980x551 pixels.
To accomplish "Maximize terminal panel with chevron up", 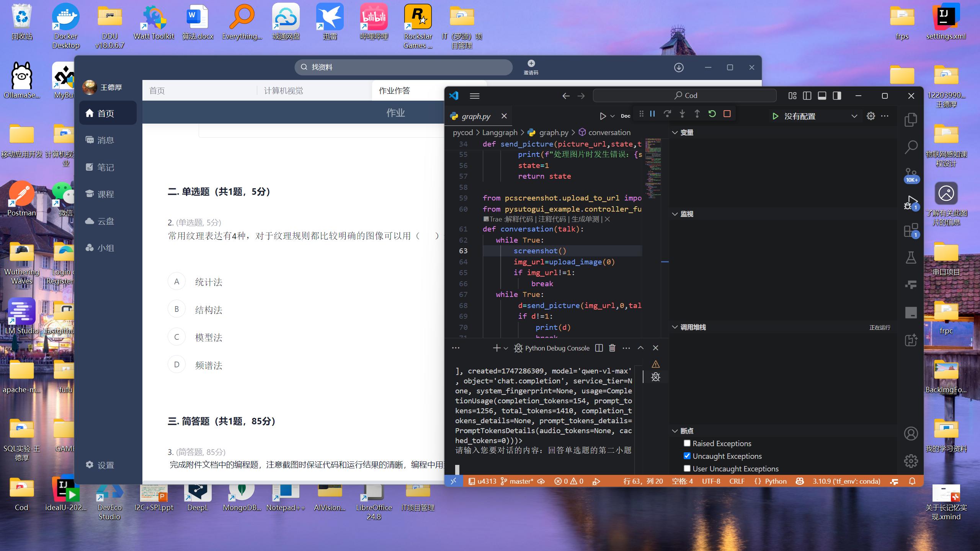I will pos(640,348).
